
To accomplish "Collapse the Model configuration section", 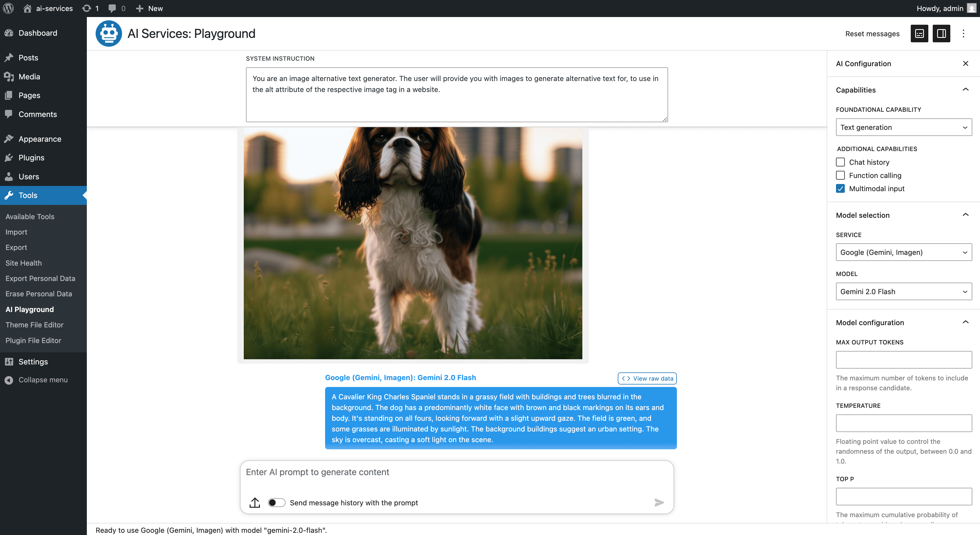I will pyautogui.click(x=965, y=322).
